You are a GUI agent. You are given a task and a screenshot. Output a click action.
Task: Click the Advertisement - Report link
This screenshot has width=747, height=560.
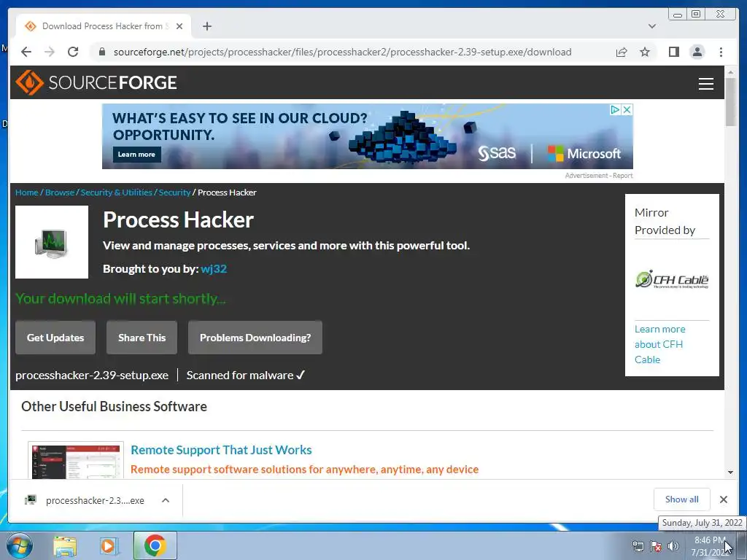click(599, 176)
